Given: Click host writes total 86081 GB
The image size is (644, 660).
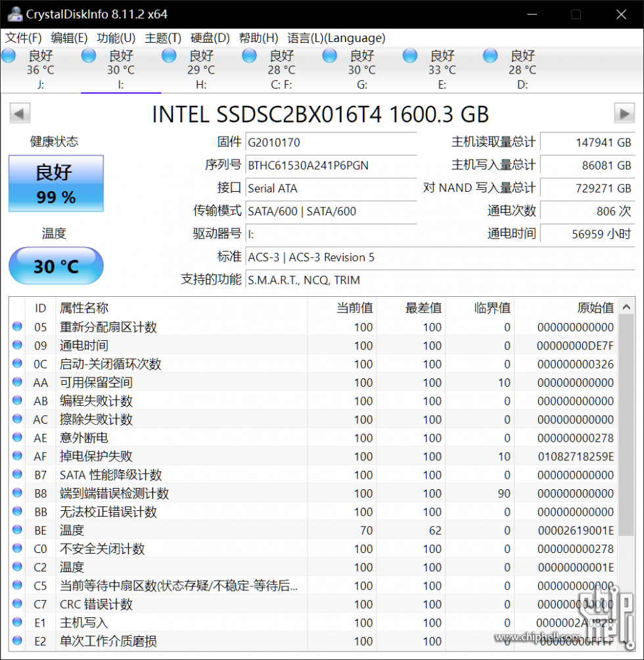Looking at the screenshot, I should pos(587,165).
